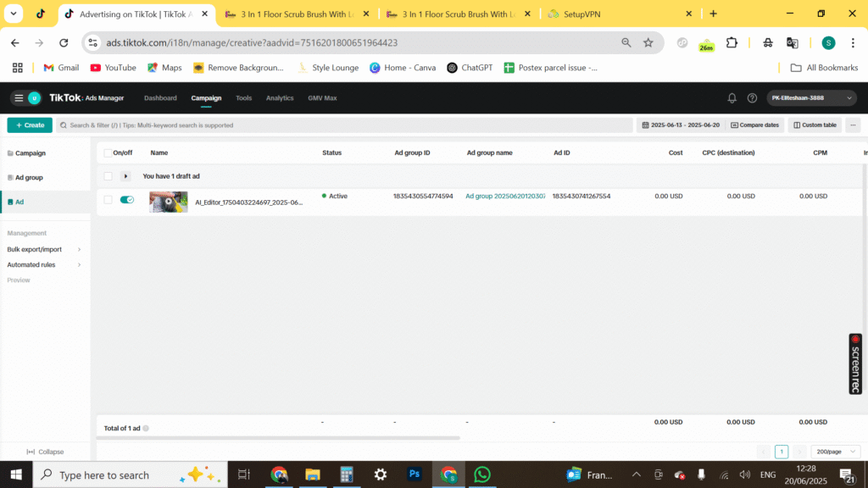The width and height of the screenshot is (868, 488).
Task: Expand the draft ad row arrow
Action: 126,176
